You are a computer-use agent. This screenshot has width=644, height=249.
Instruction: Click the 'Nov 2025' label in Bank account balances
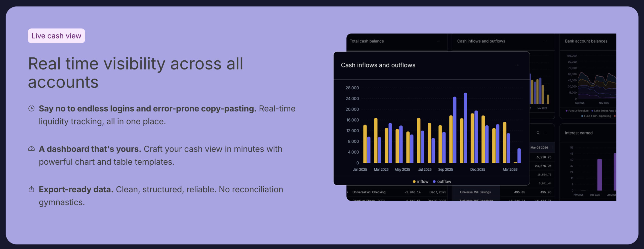604,103
